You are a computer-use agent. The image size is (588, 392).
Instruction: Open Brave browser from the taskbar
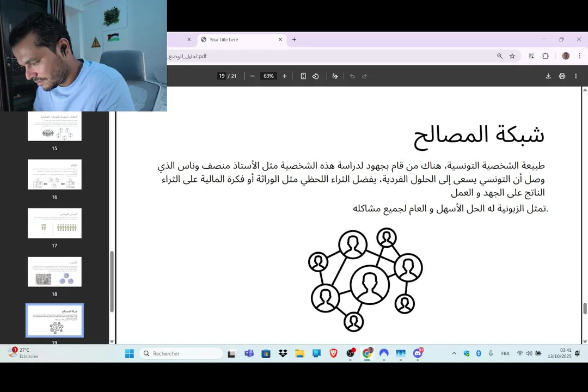333,353
